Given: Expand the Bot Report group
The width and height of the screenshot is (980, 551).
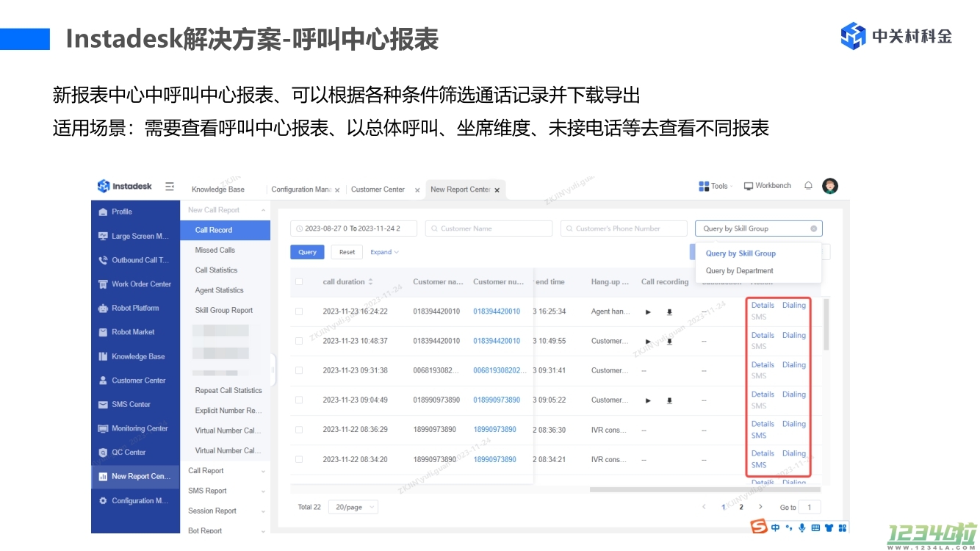Looking at the screenshot, I should 226,530.
